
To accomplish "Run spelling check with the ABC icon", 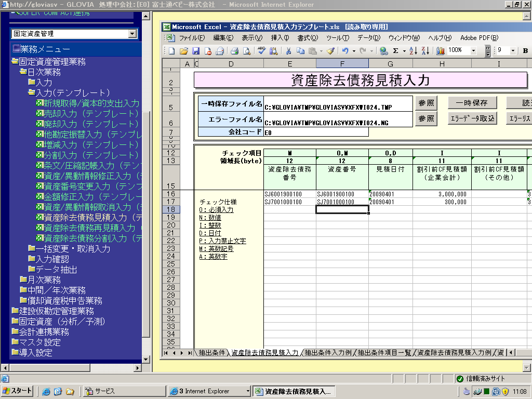I will coord(262,51).
